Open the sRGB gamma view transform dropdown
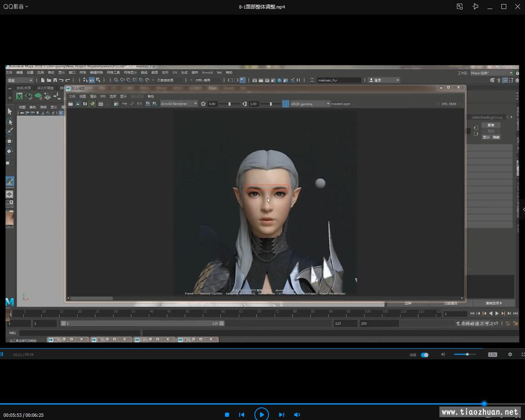Viewport: 525px width, 420px height. (310, 104)
